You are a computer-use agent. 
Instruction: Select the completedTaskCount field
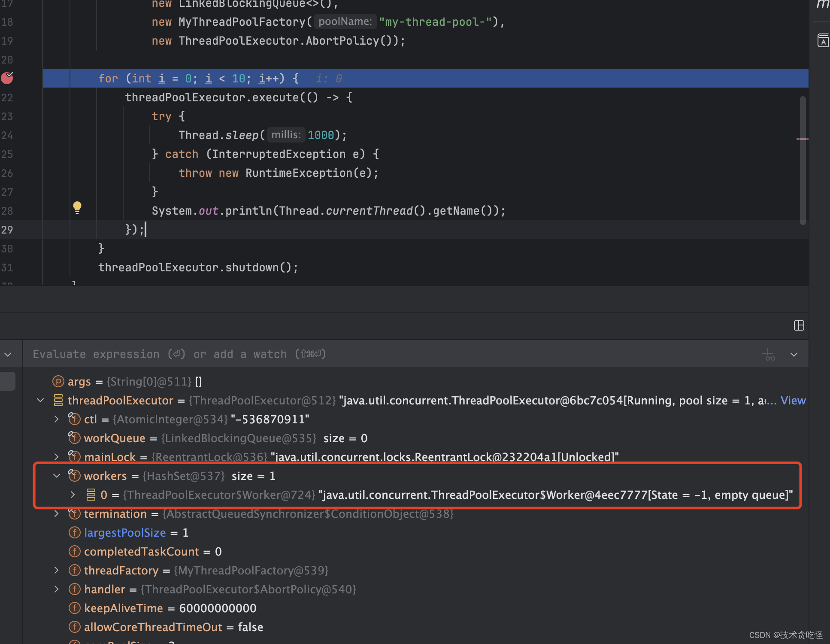pos(415,551)
